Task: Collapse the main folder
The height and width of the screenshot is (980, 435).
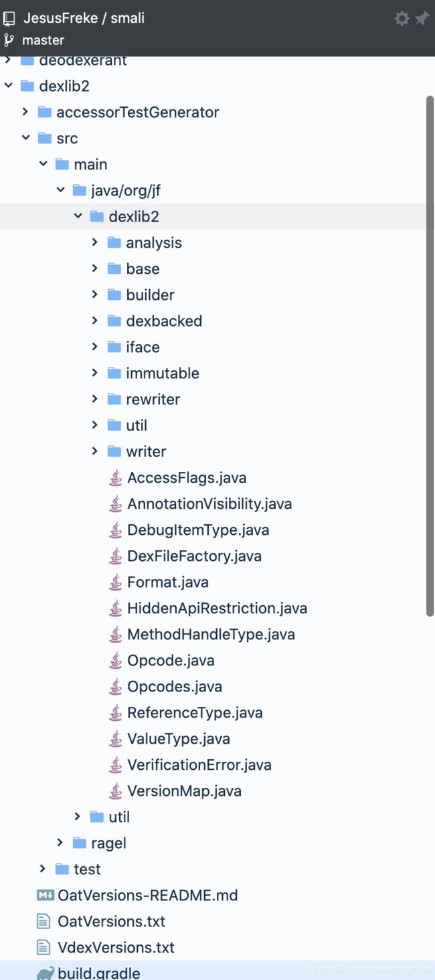Action: click(x=43, y=164)
